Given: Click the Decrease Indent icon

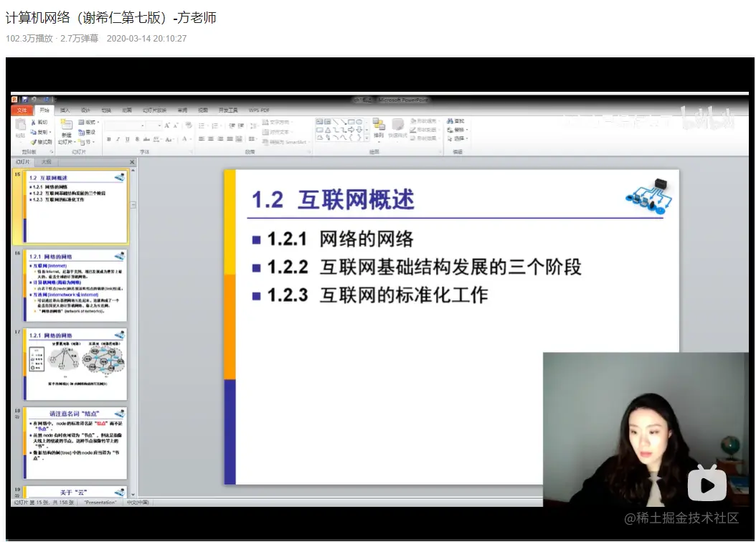Looking at the screenshot, I should (x=232, y=125).
